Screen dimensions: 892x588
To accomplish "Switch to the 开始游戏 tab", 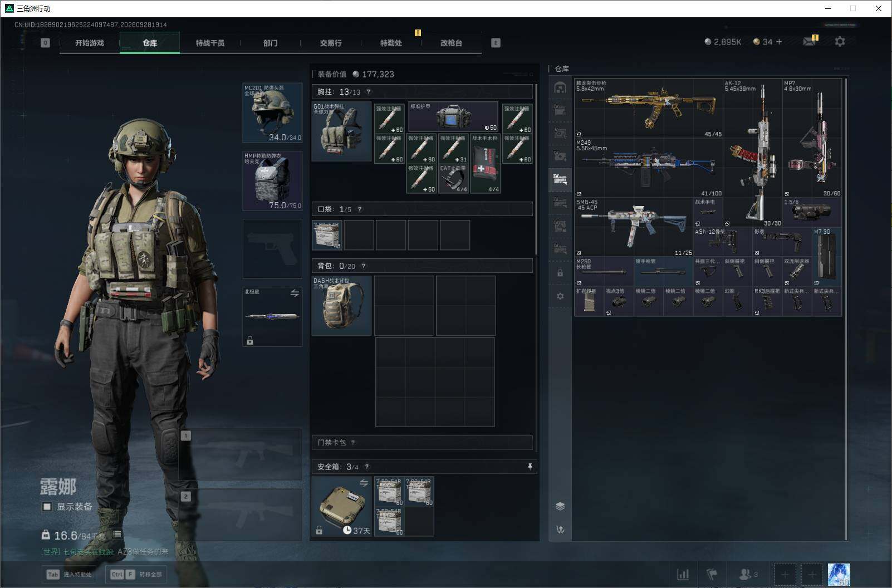I will (x=90, y=43).
